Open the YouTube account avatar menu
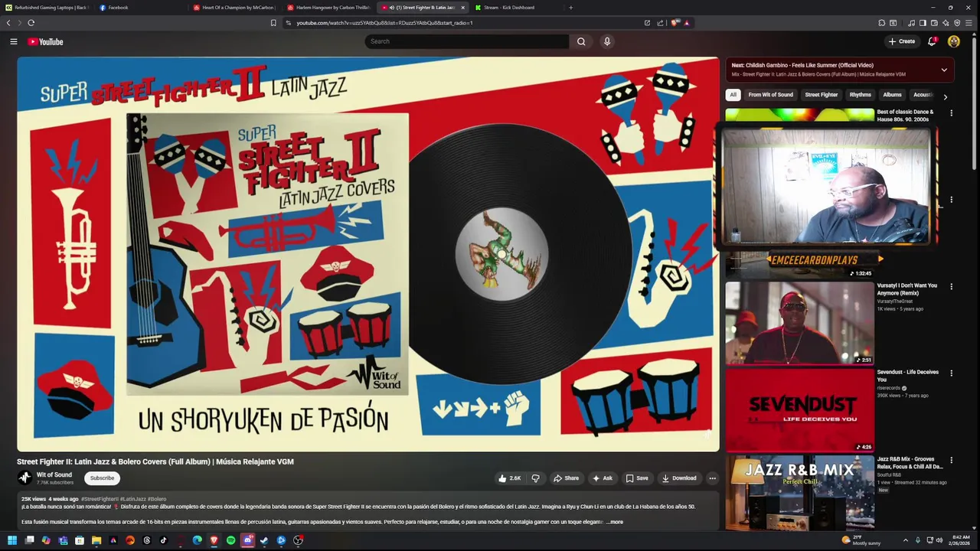980x551 pixels. [954, 41]
